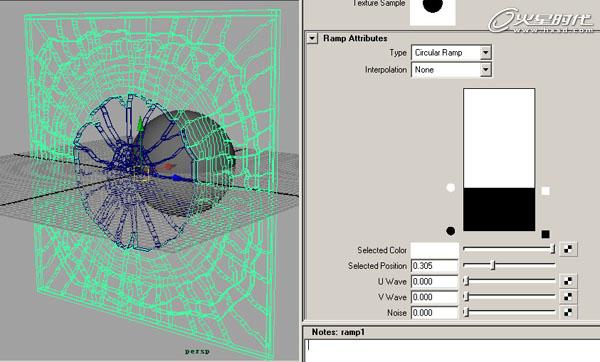
Task: Select the white circle ramp handle
Action: (x=451, y=188)
